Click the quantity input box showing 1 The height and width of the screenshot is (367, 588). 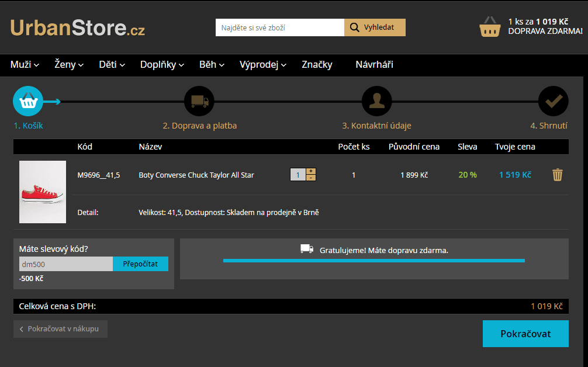point(298,175)
